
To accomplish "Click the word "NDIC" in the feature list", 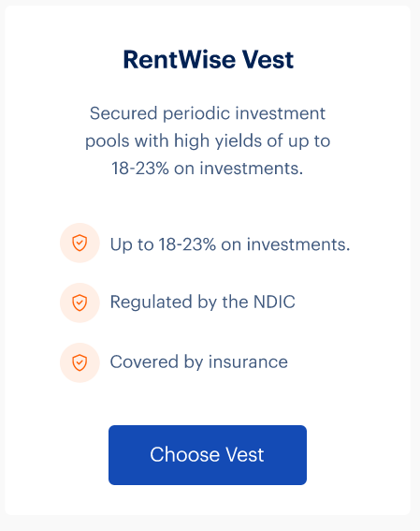I will (x=274, y=302).
